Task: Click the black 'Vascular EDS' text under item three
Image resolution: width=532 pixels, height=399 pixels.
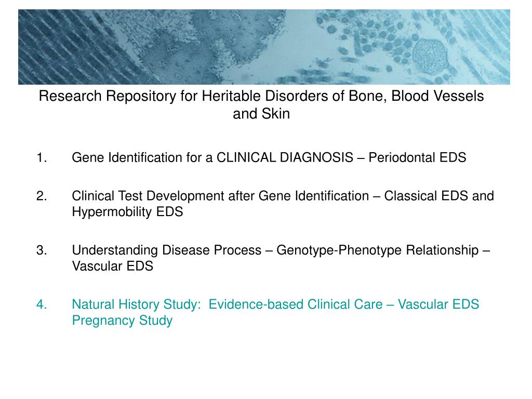Action: (x=112, y=266)
